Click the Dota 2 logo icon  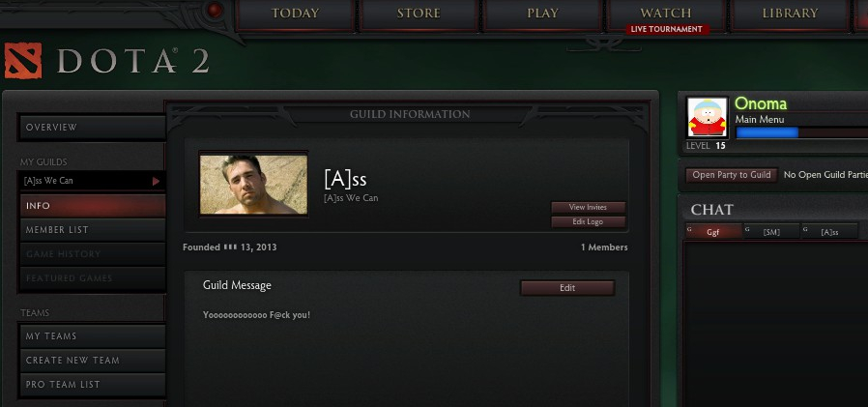23,60
